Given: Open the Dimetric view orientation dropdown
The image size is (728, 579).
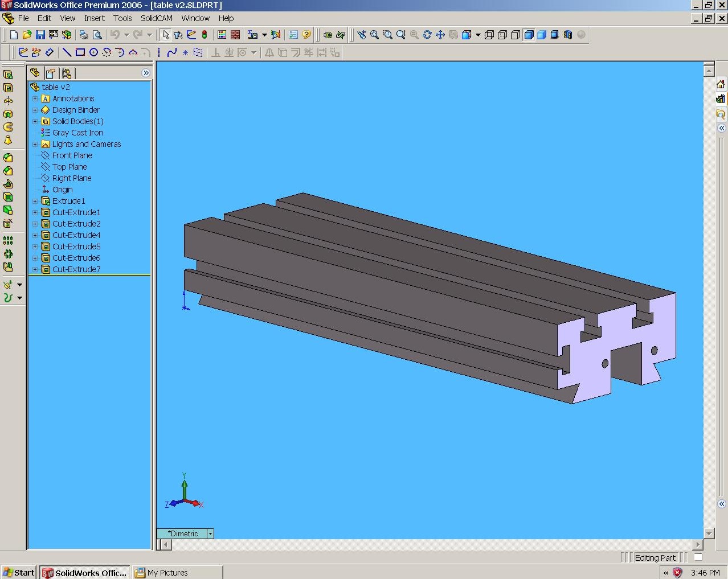Looking at the screenshot, I should [x=210, y=533].
